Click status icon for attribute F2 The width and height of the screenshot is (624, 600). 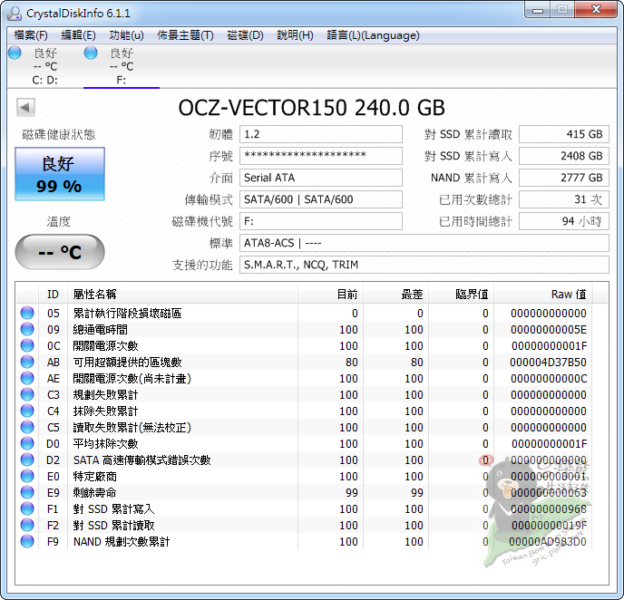(27, 525)
